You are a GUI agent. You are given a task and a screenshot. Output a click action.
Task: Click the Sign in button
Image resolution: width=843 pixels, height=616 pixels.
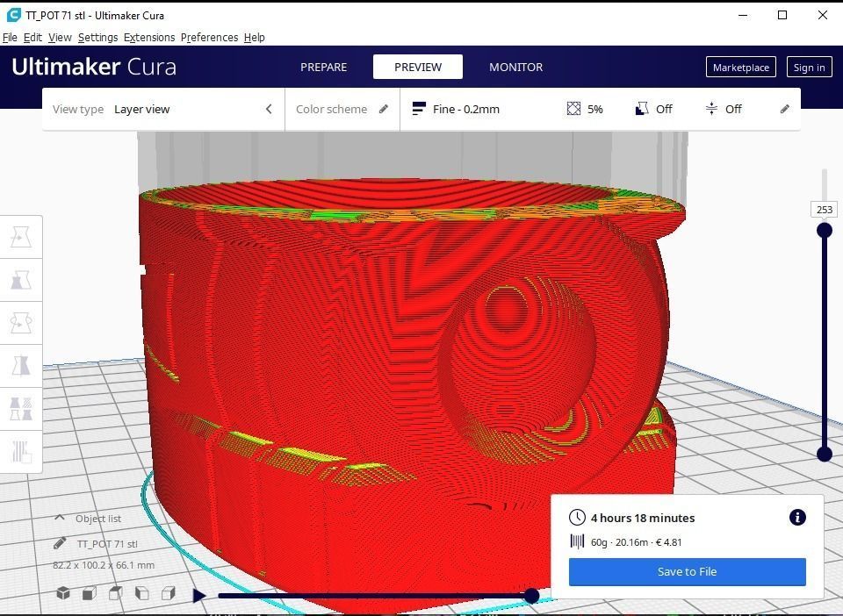809,68
